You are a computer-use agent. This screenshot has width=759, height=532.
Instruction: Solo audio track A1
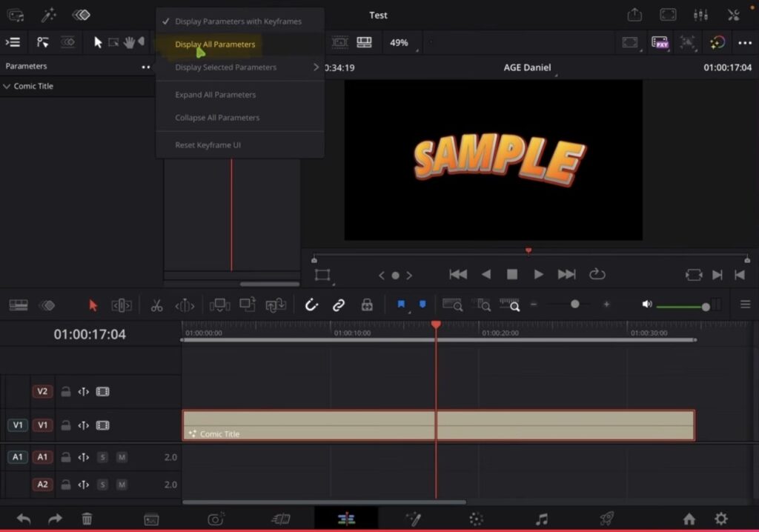tap(102, 457)
